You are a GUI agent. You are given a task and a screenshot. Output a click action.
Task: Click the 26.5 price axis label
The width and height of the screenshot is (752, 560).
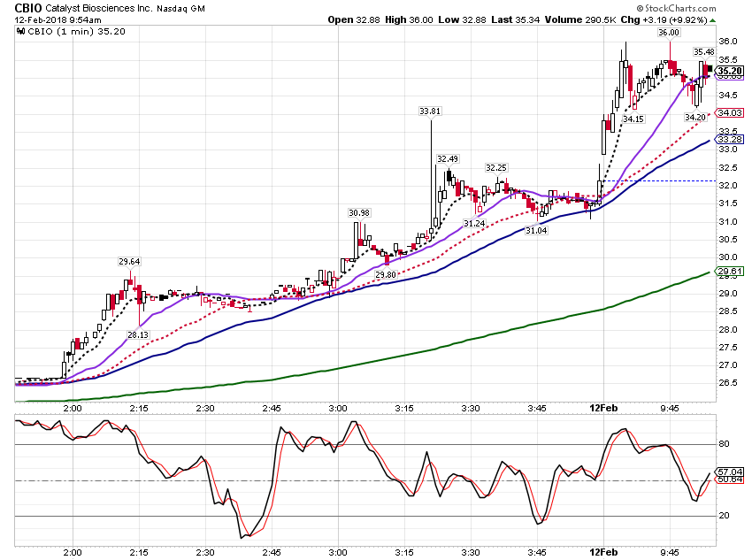pyautogui.click(x=727, y=382)
